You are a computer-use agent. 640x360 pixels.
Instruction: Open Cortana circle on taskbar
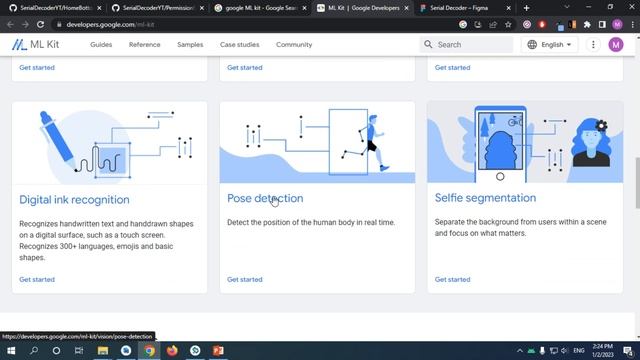56,351
